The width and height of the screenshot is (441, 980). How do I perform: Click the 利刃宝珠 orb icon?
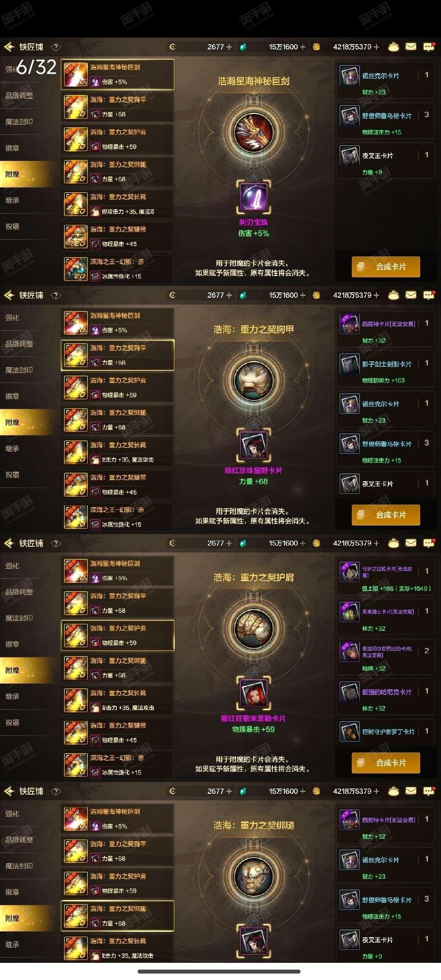(254, 197)
